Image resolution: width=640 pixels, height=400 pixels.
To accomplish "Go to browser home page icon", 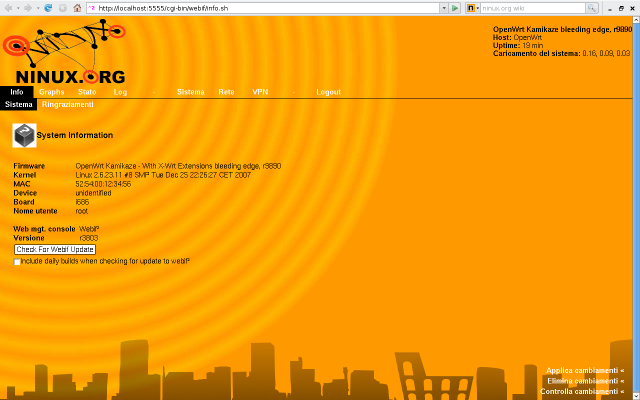I will (77, 7).
